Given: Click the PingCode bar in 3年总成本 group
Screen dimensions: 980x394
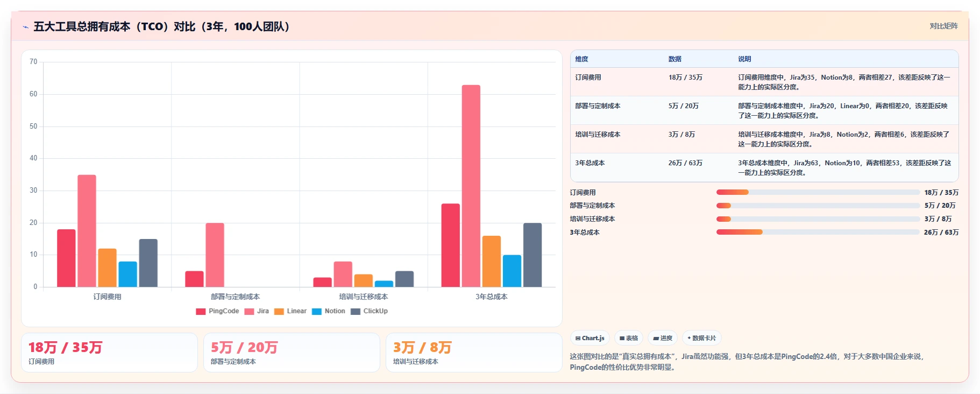Looking at the screenshot, I should coord(451,245).
